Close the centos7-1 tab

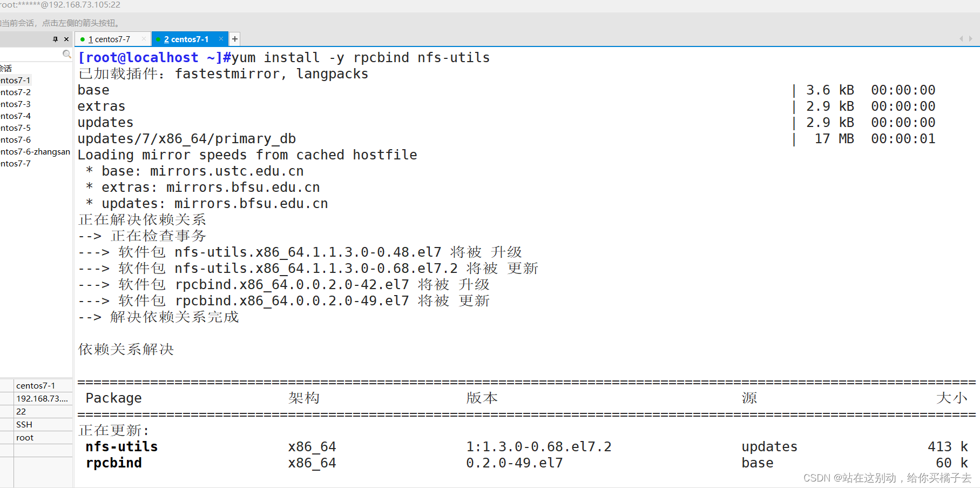[221, 39]
